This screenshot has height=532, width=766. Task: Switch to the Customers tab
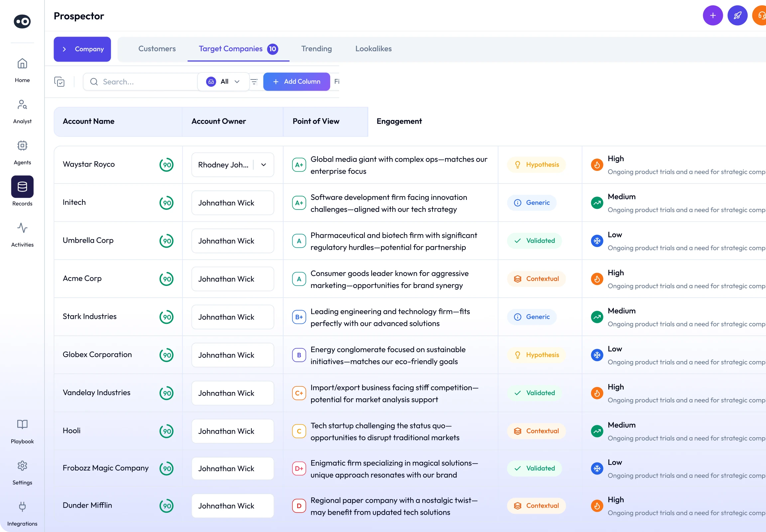point(157,49)
